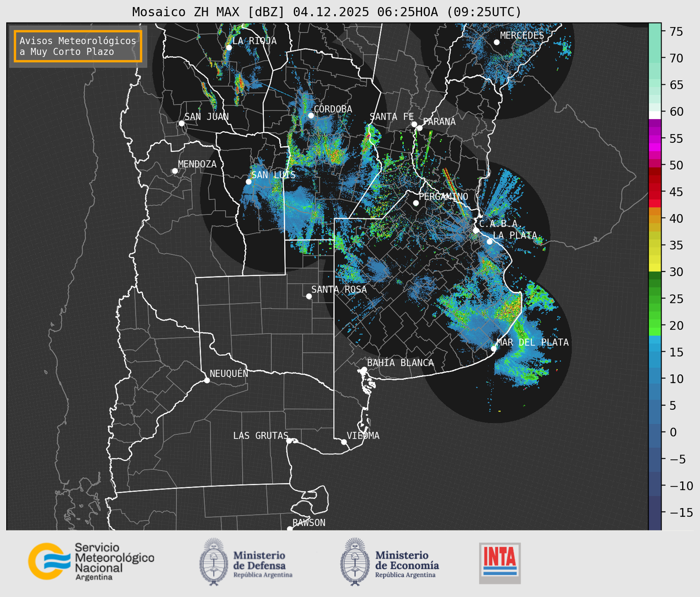Click the 60 dBZ white colorbar segment
The width and height of the screenshot is (700, 597).
point(654,115)
